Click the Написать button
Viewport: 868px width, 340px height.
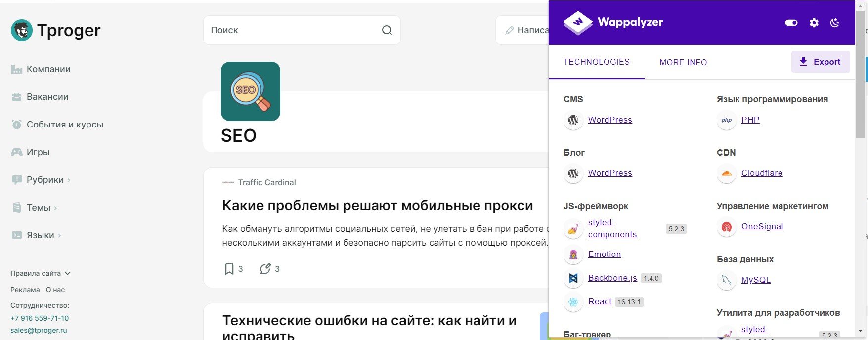pos(522,30)
